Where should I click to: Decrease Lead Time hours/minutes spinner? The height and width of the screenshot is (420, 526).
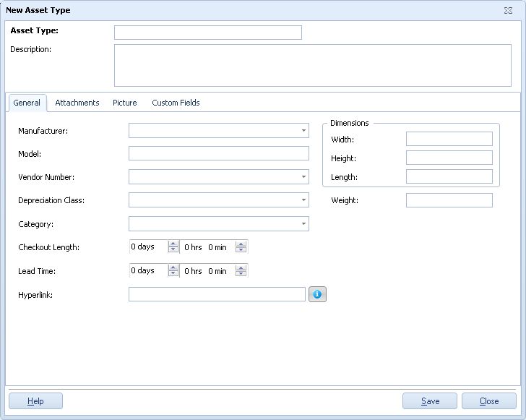click(241, 274)
